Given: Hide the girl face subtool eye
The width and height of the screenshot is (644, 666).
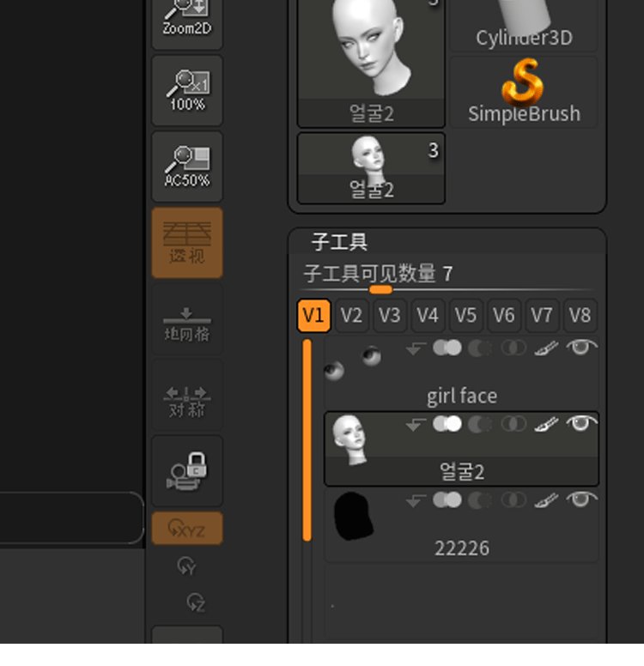Looking at the screenshot, I should (581, 347).
